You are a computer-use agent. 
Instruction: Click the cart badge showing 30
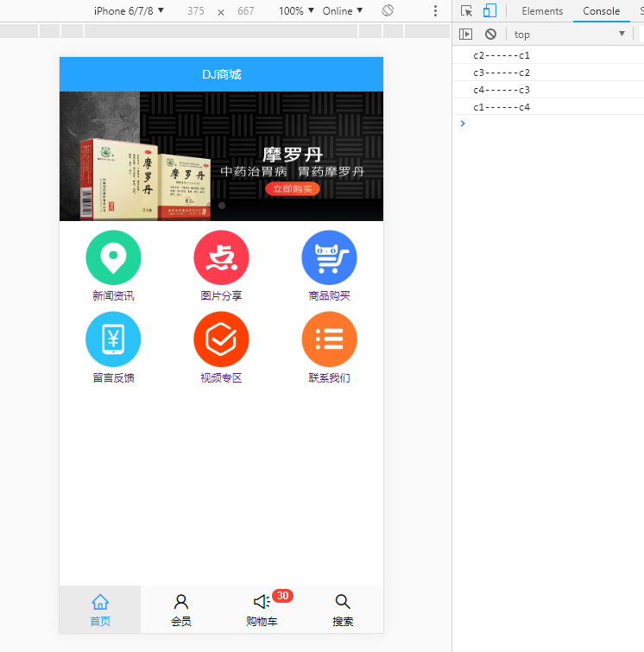click(282, 596)
